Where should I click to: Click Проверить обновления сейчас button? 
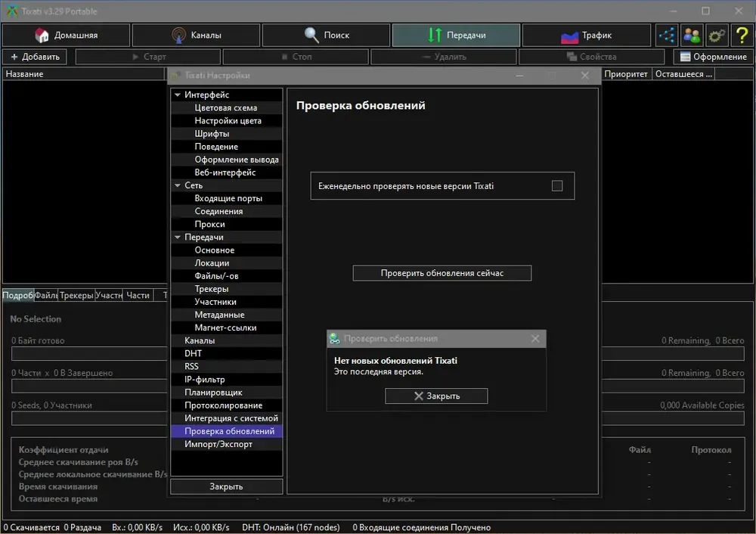[x=442, y=273]
